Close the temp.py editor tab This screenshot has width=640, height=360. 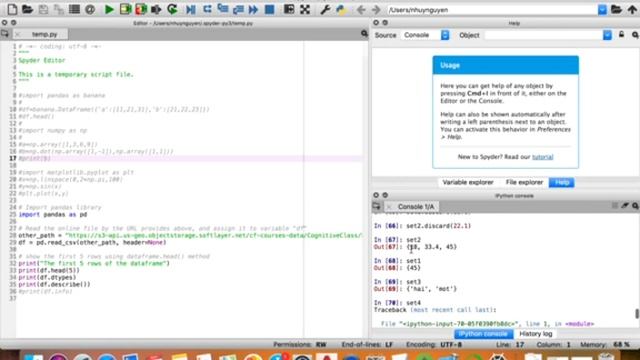tap(18, 35)
